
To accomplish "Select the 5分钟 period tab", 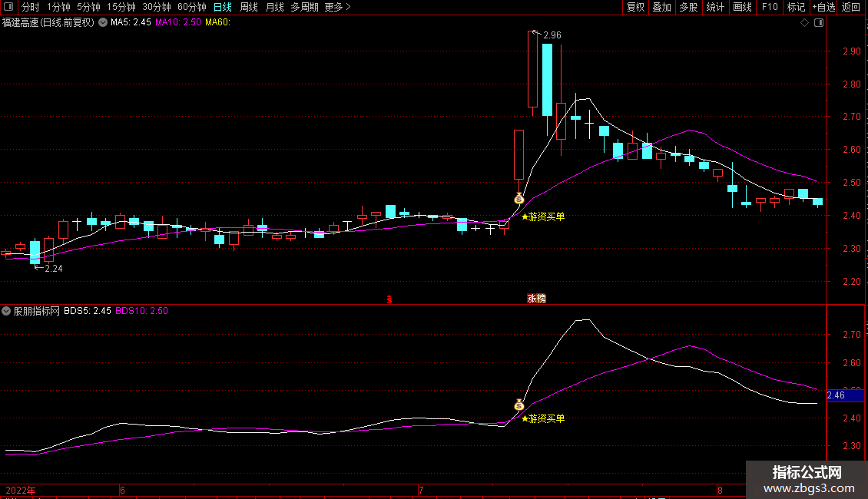I will tap(88, 7).
